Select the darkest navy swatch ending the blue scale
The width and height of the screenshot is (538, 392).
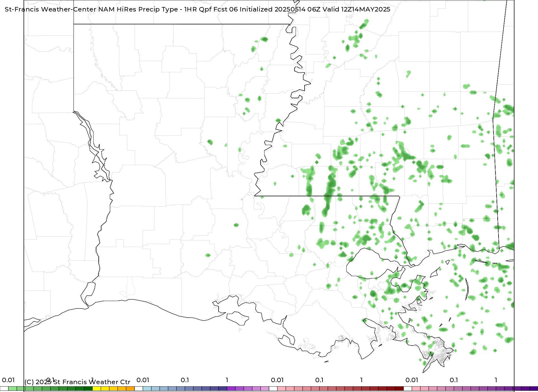pos(223,389)
